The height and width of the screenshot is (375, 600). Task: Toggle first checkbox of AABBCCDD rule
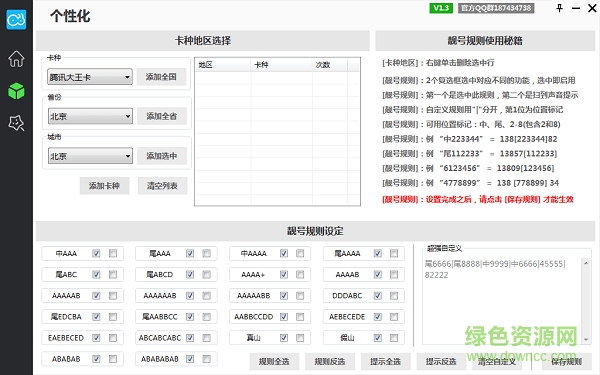coord(284,316)
